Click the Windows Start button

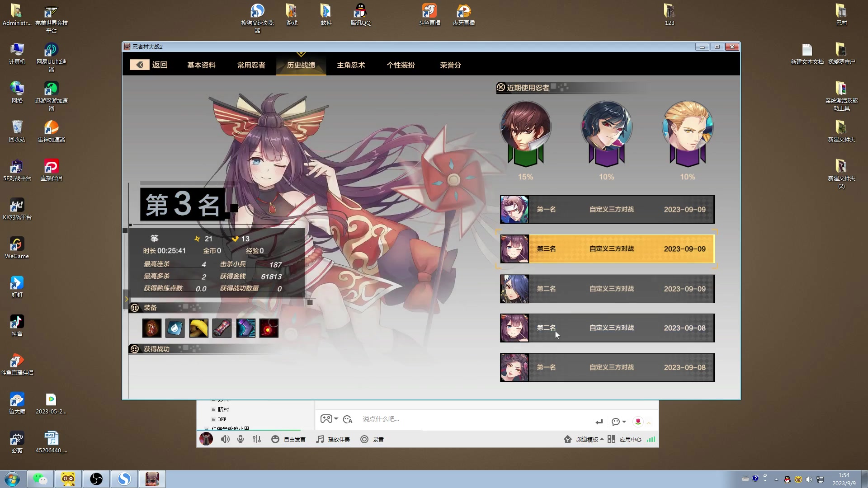[12, 479]
